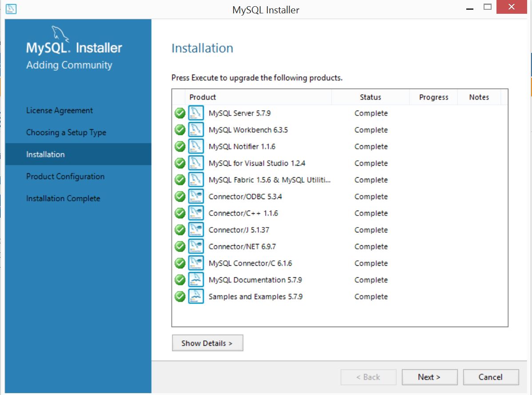Close the MySQL Installer window
Image resolution: width=532 pixels, height=395 pixels.
pyautogui.click(x=512, y=7)
